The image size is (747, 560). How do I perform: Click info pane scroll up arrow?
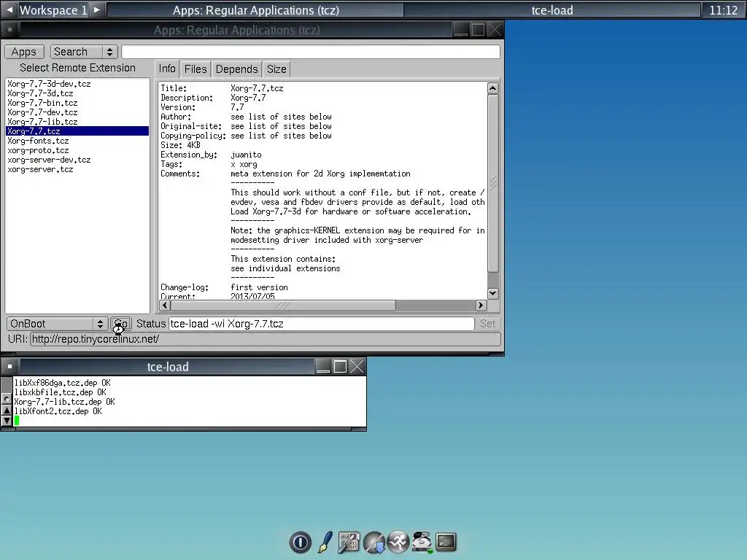pyautogui.click(x=493, y=88)
